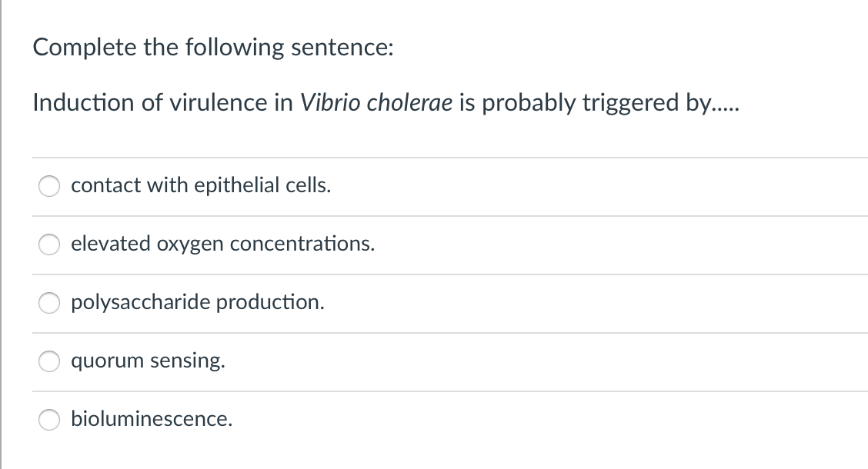The width and height of the screenshot is (868, 469).
Task: Click the text 'elevated oxygen concentrations.'
Action: (222, 244)
